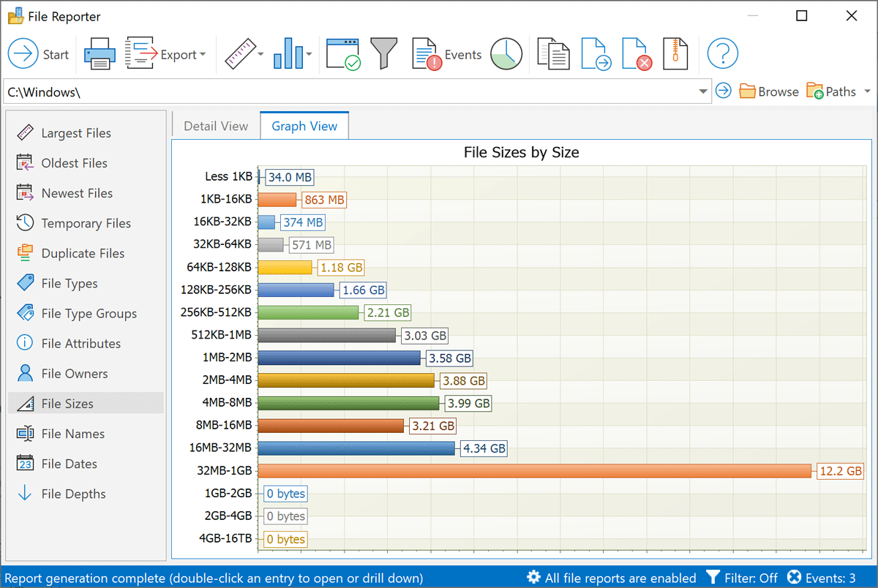This screenshot has width=878, height=588.
Task: Open the File Type Groups report
Action: 86,313
